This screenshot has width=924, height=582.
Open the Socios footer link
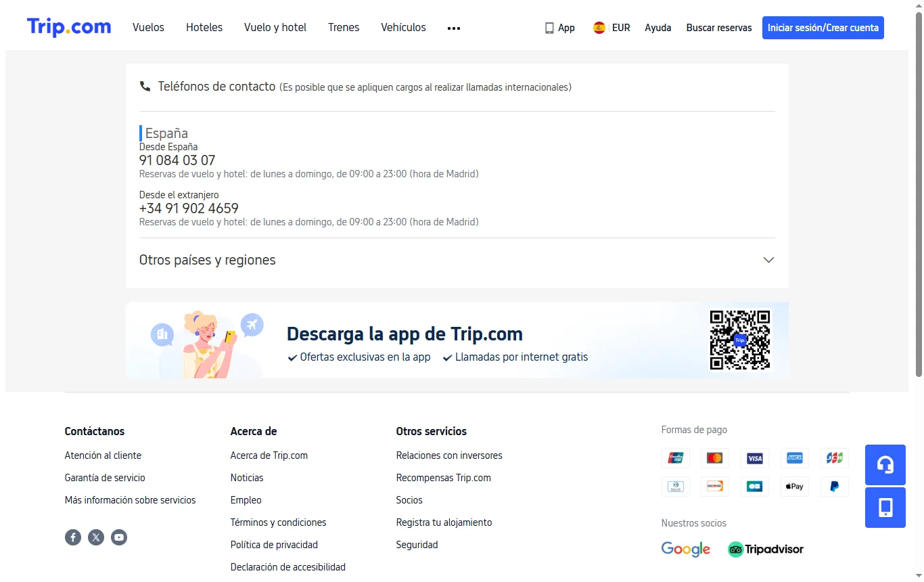[409, 500]
